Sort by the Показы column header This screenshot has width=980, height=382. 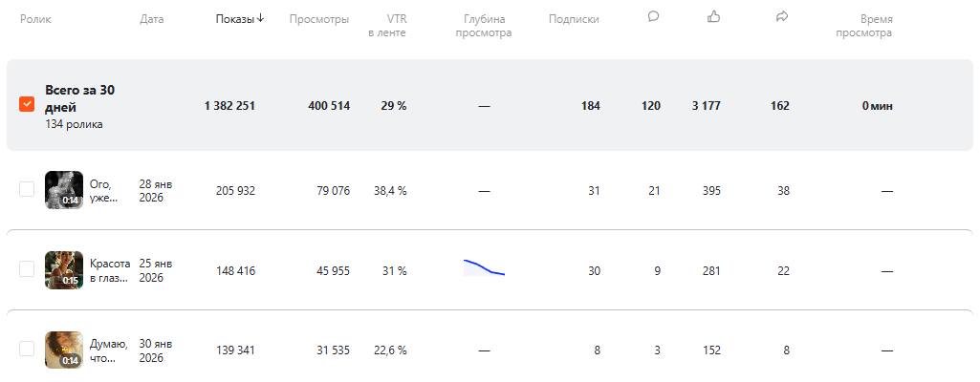pos(234,19)
